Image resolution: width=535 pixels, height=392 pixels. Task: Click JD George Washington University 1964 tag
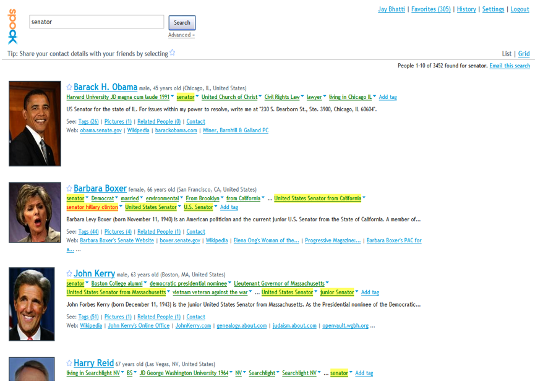[184, 373]
